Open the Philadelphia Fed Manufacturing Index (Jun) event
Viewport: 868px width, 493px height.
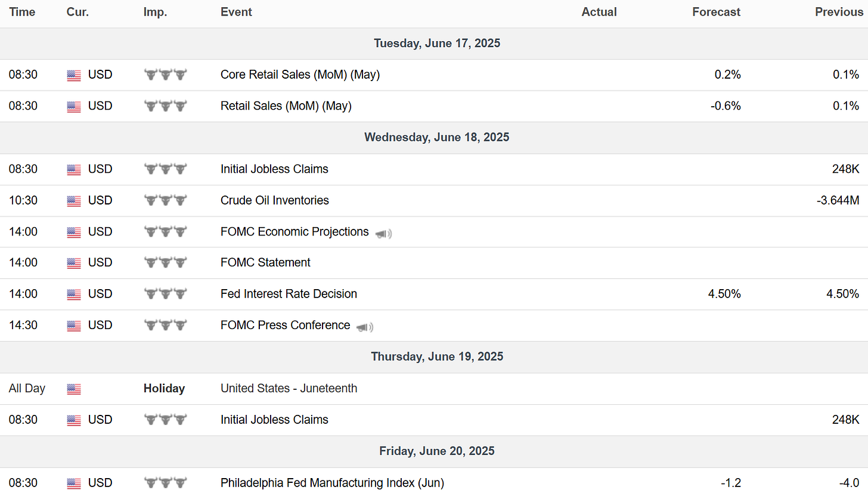point(332,483)
